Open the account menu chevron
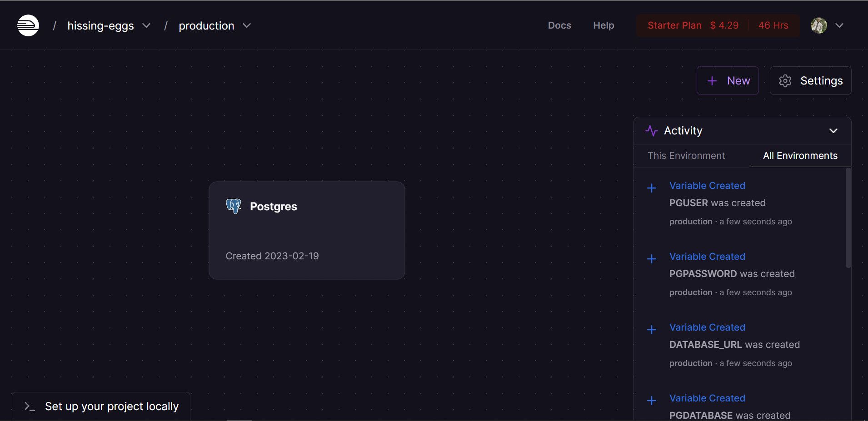 [839, 25]
